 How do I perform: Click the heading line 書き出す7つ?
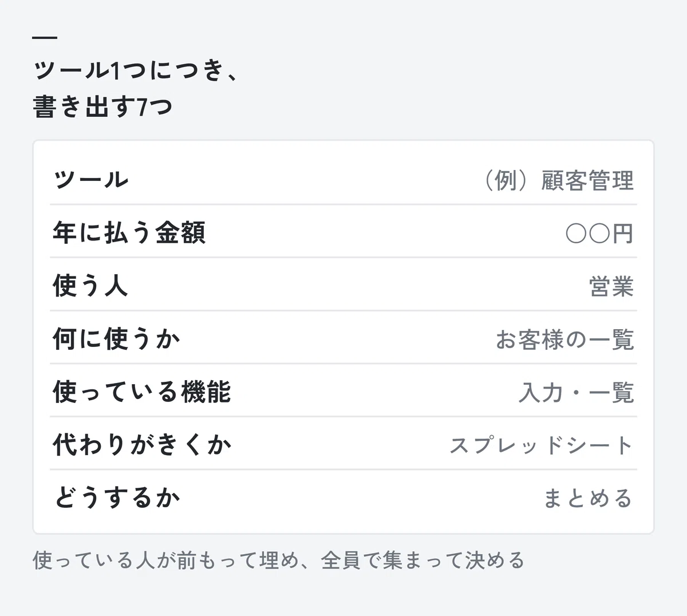coord(103,106)
